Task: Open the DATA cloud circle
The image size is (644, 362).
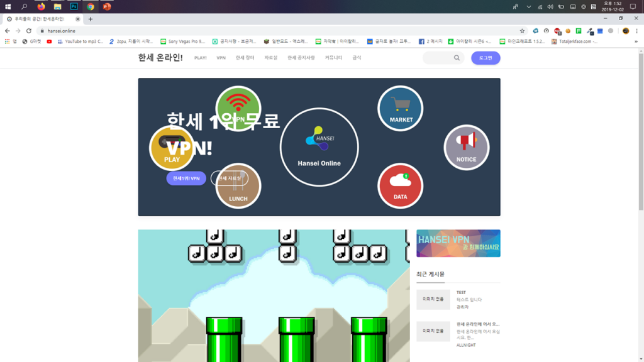Action: click(x=400, y=186)
